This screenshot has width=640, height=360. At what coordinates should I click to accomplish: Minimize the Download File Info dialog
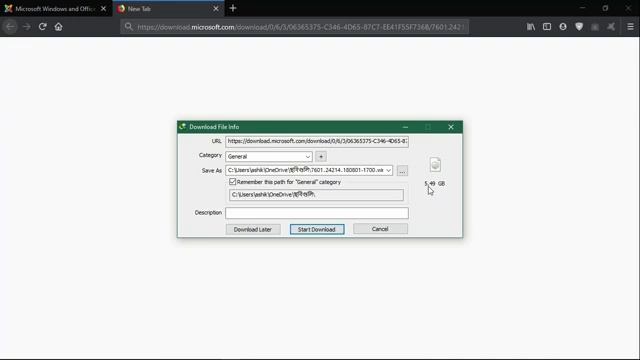[405, 127]
